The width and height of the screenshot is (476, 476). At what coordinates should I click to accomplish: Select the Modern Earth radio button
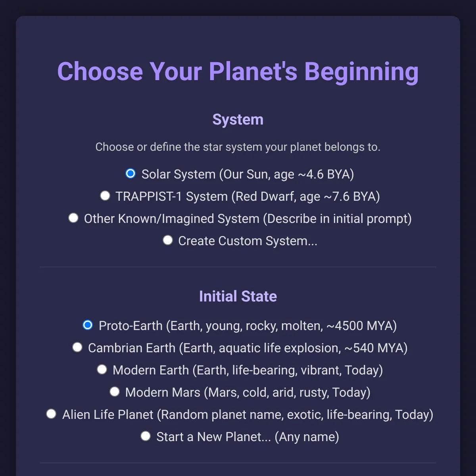pos(102,370)
